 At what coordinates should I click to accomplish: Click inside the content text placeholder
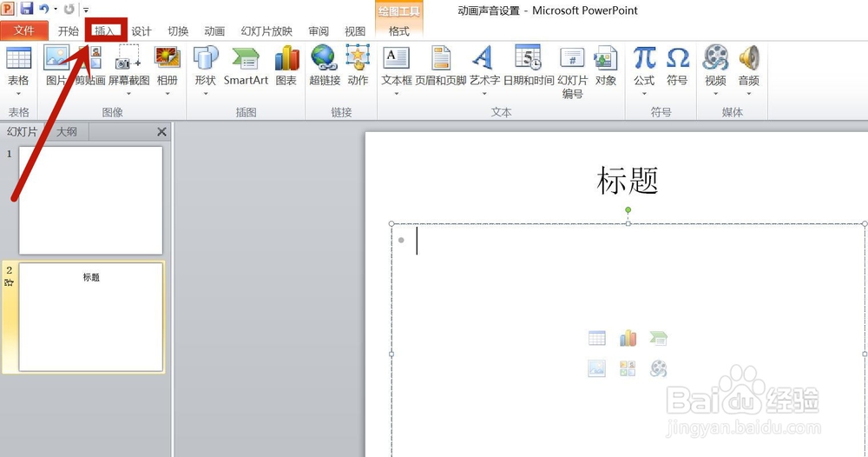[628, 340]
